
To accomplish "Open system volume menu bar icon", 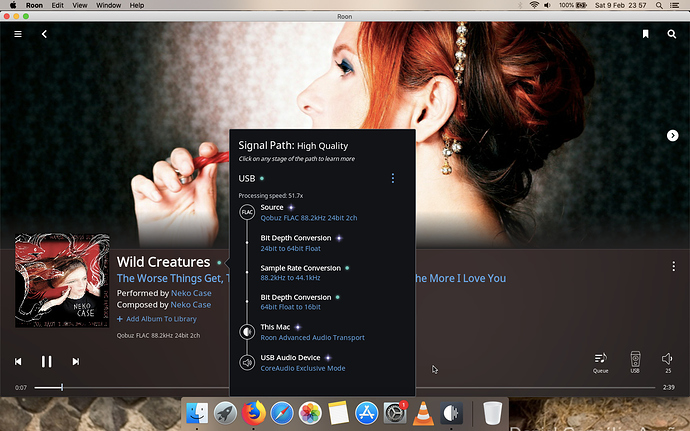I will pos(547,5).
